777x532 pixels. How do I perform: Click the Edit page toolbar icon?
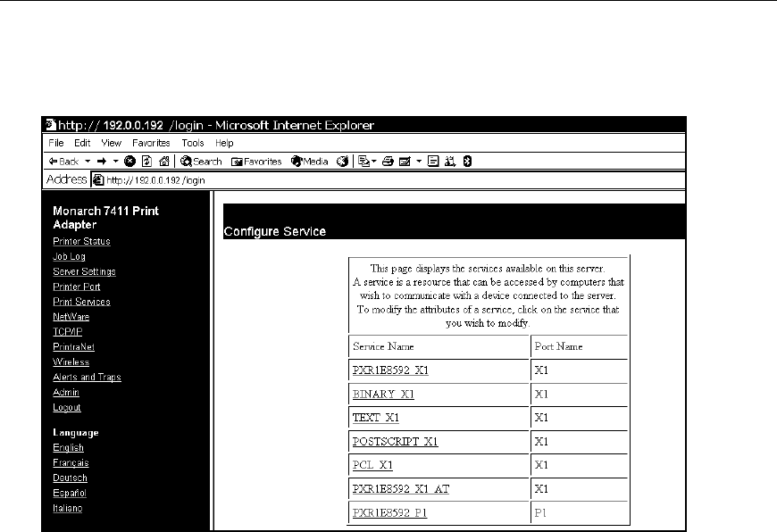pos(405,162)
